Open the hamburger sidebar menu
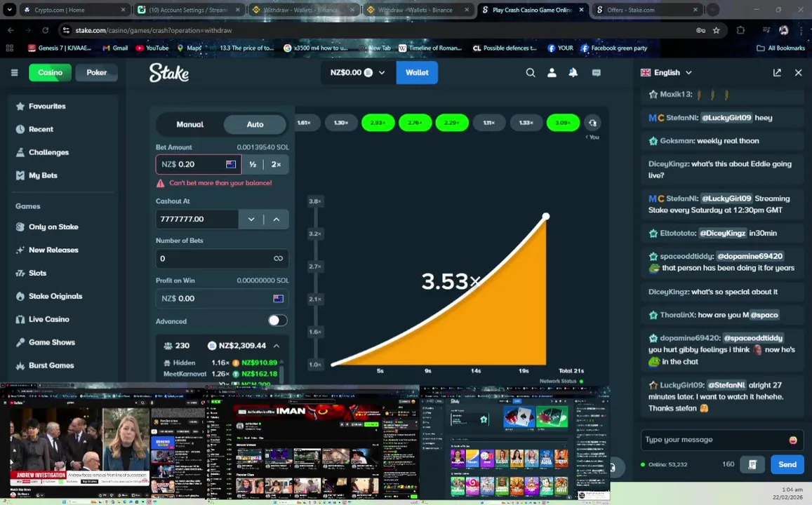Image resolution: width=812 pixels, height=505 pixels. 15,72
